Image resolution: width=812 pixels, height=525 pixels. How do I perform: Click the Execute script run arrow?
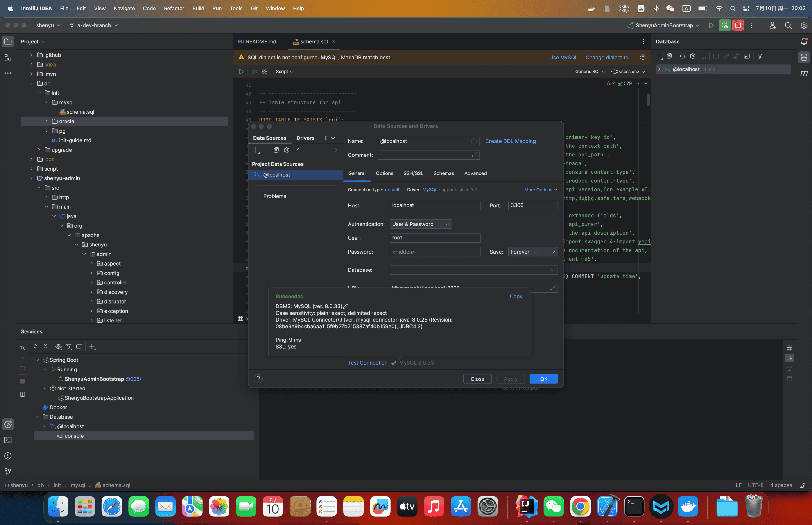[241, 72]
